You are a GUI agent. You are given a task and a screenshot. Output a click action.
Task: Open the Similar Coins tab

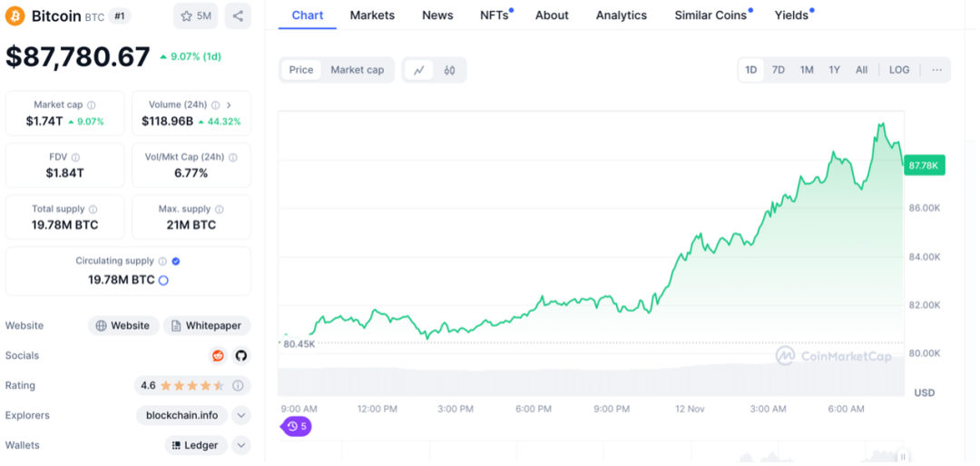[x=712, y=15]
